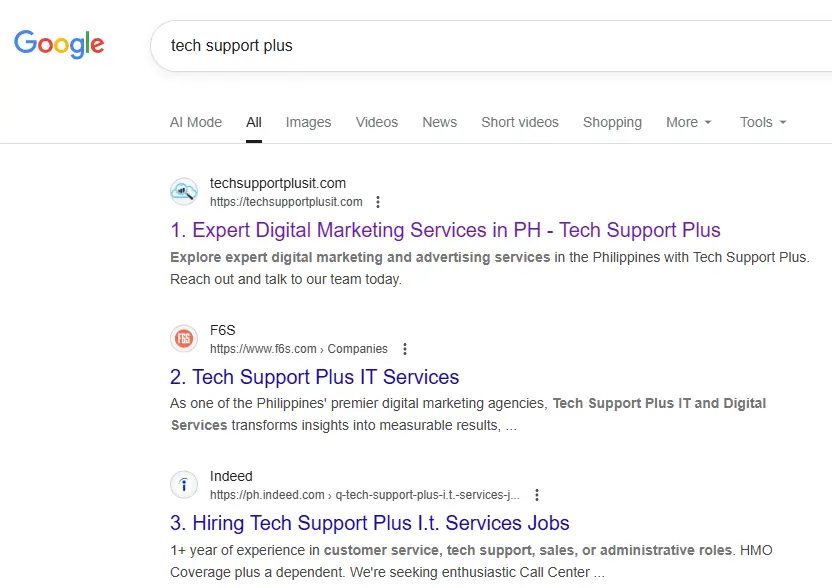This screenshot has height=588, width=832.
Task: Select the Short videos tab
Action: tap(520, 122)
